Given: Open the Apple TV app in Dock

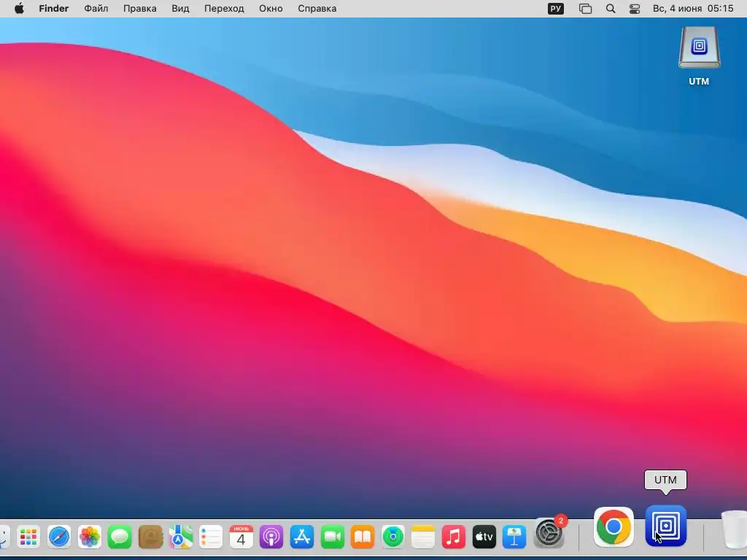Looking at the screenshot, I should 484,537.
